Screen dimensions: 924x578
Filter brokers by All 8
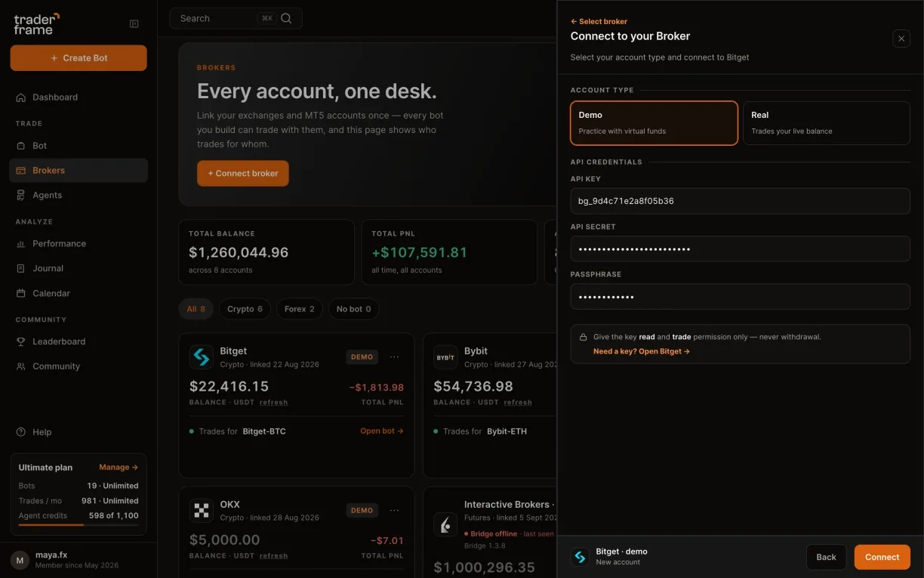196,309
